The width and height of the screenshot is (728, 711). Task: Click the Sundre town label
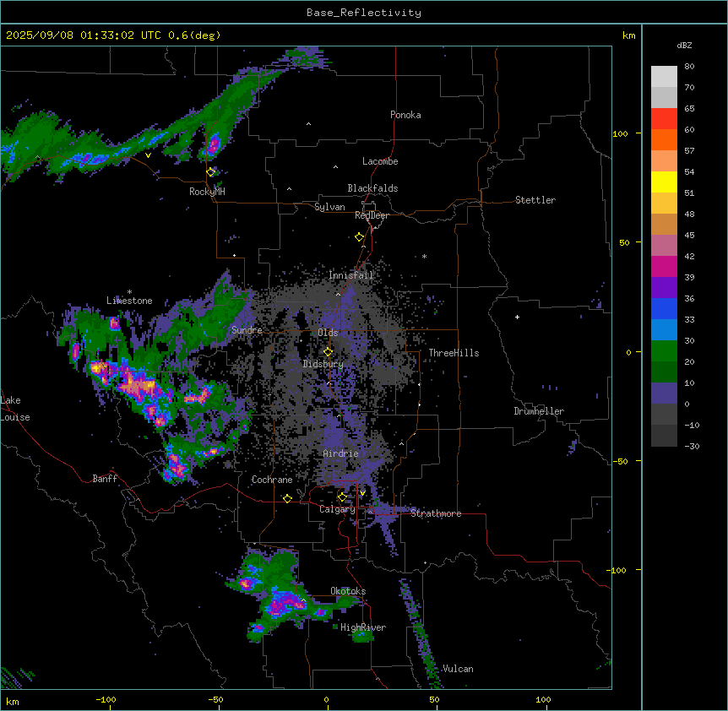(x=247, y=330)
